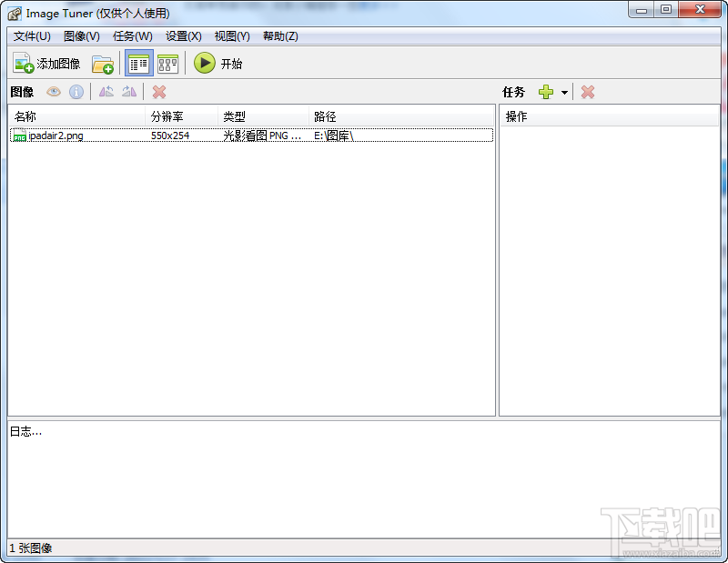Open the add folder icon
Viewport: 728px width, 563px height.
point(103,63)
